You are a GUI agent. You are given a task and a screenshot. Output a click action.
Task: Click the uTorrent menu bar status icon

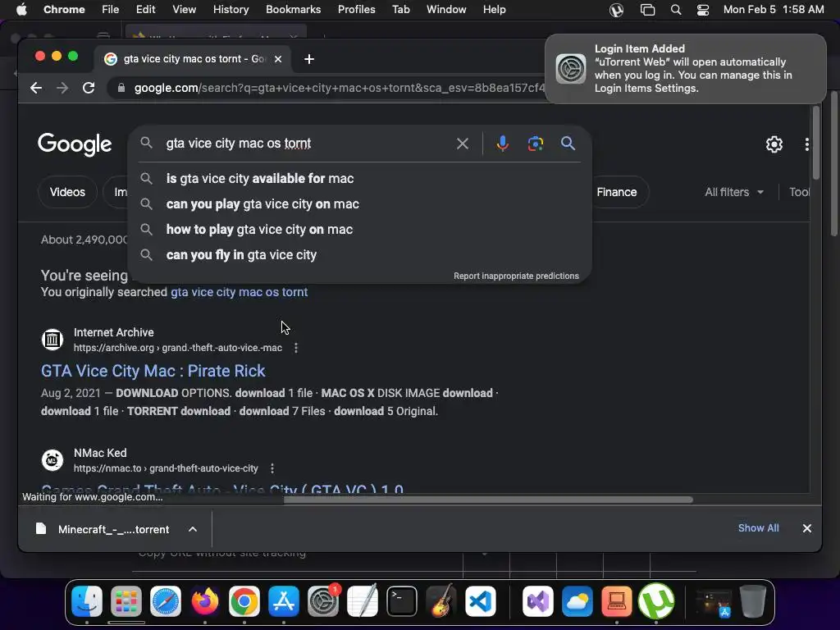pos(616,10)
